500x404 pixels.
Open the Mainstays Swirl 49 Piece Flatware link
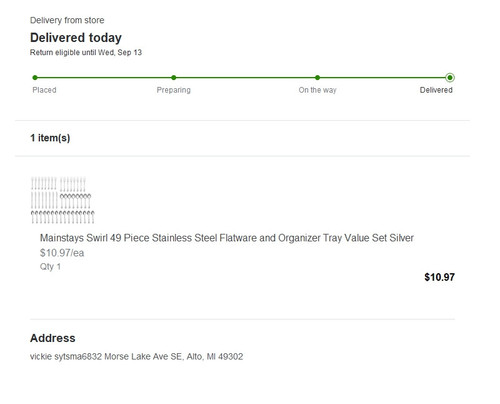click(x=227, y=238)
